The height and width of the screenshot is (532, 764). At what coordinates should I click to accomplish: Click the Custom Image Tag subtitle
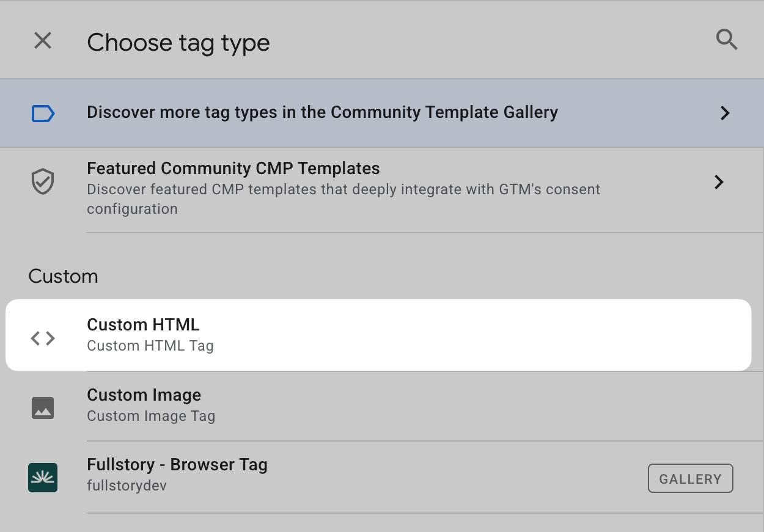(x=151, y=416)
